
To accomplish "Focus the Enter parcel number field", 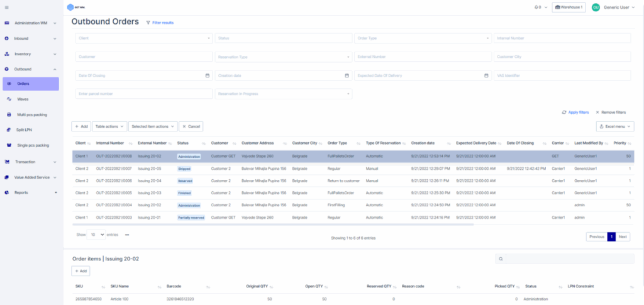I will tap(144, 94).
